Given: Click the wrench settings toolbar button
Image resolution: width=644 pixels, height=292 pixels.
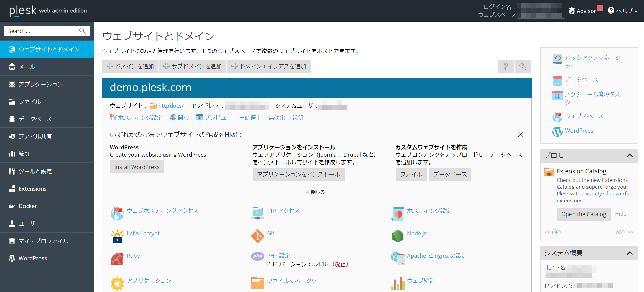Looking at the screenshot, I should click(523, 66).
